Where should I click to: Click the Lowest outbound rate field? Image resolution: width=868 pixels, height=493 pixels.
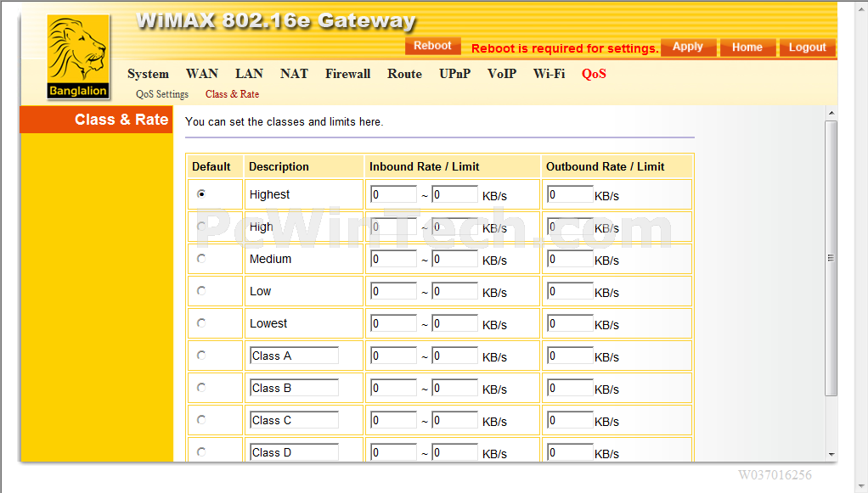pos(570,323)
